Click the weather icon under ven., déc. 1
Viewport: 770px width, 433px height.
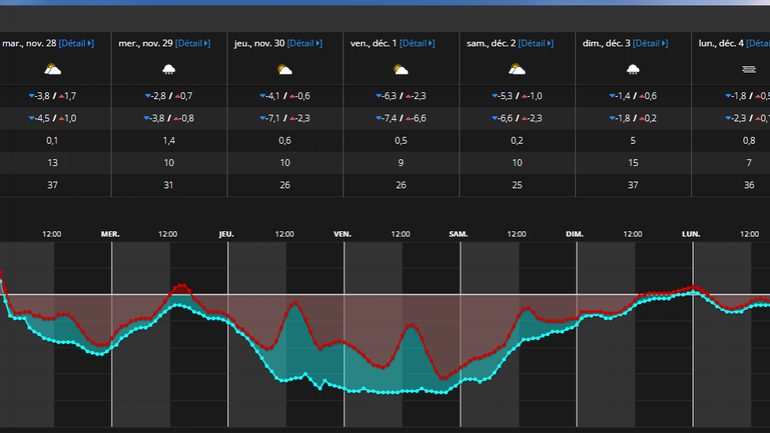pyautogui.click(x=400, y=69)
